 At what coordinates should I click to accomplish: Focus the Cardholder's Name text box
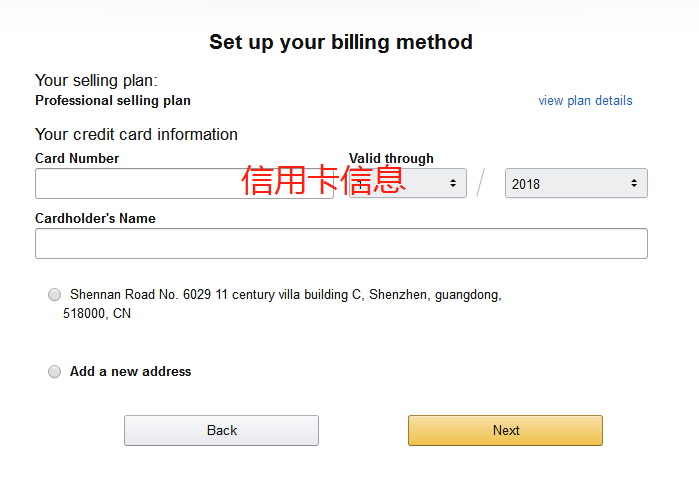coord(341,244)
